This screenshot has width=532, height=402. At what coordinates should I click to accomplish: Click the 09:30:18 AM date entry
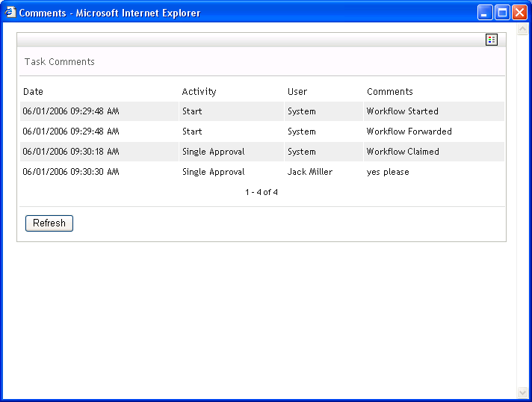[x=71, y=152]
